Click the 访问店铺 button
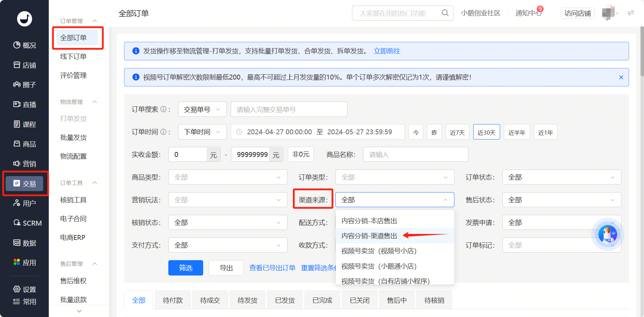This screenshot has height=317, width=644. click(x=577, y=13)
